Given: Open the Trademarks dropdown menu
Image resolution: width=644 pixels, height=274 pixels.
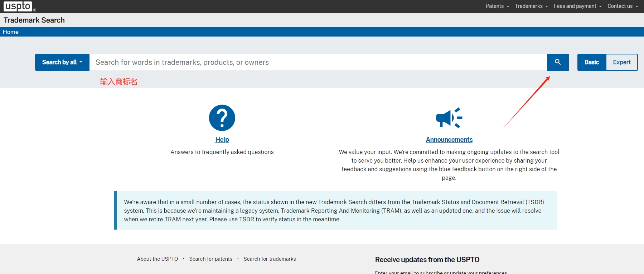Looking at the screenshot, I should 531,6.
